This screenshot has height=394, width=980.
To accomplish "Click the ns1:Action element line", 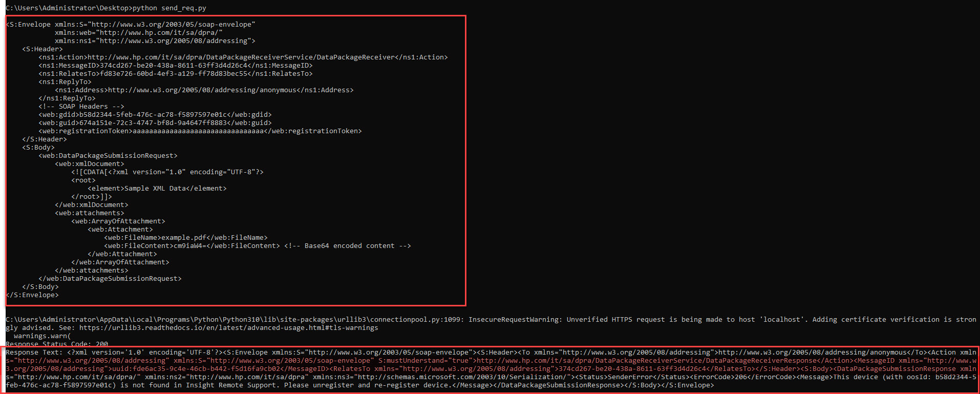I will [x=243, y=57].
